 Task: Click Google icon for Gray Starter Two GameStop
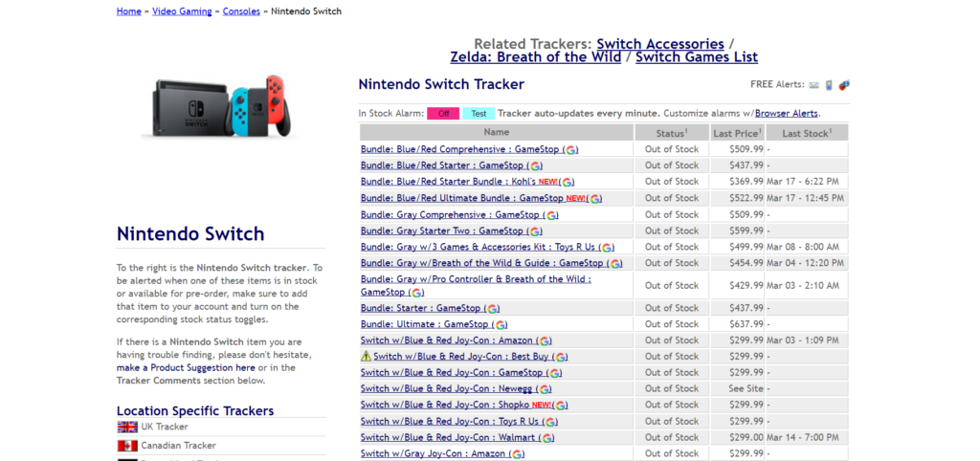pyautogui.click(x=536, y=231)
